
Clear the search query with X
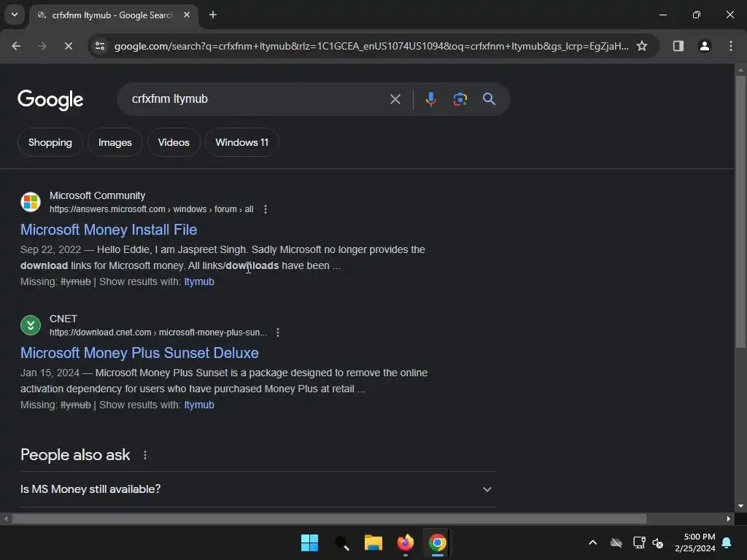tap(395, 99)
